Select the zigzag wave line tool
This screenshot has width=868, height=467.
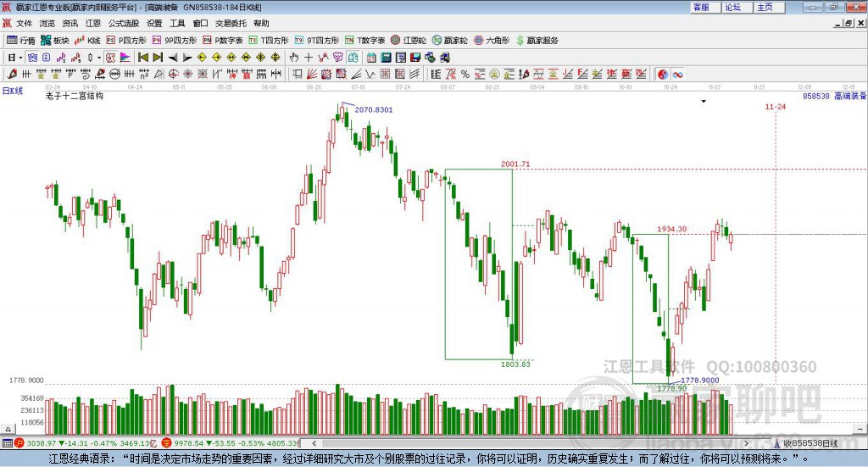(x=370, y=74)
